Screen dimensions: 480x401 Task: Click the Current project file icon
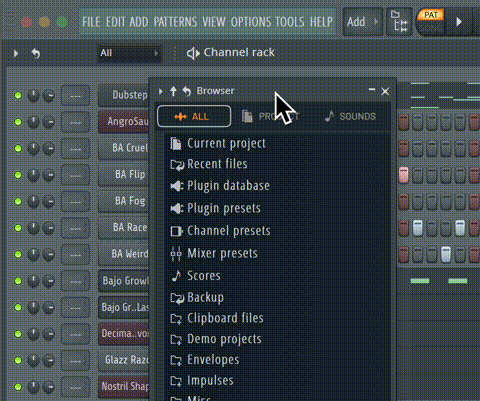point(176,144)
